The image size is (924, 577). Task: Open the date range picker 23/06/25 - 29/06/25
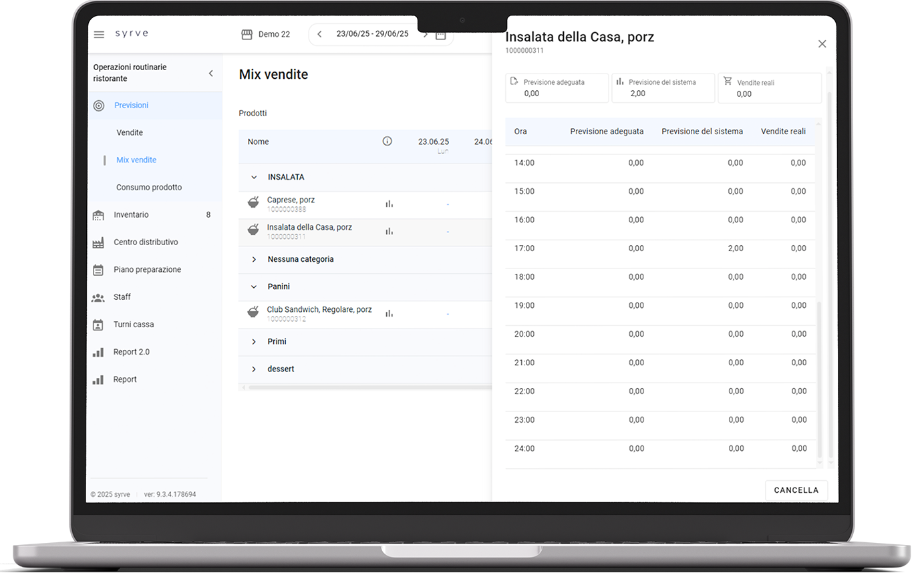(371, 33)
